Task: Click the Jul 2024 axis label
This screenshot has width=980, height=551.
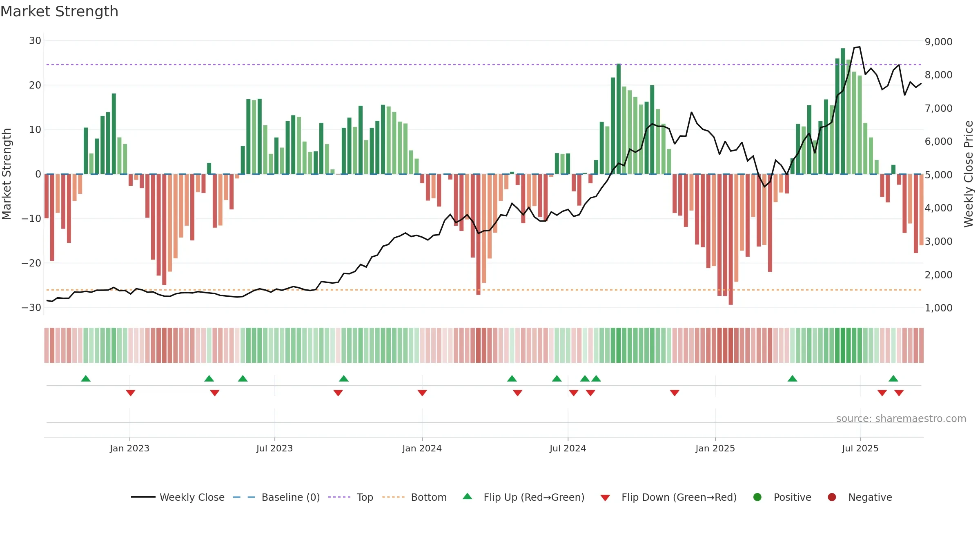Action: [x=568, y=448]
